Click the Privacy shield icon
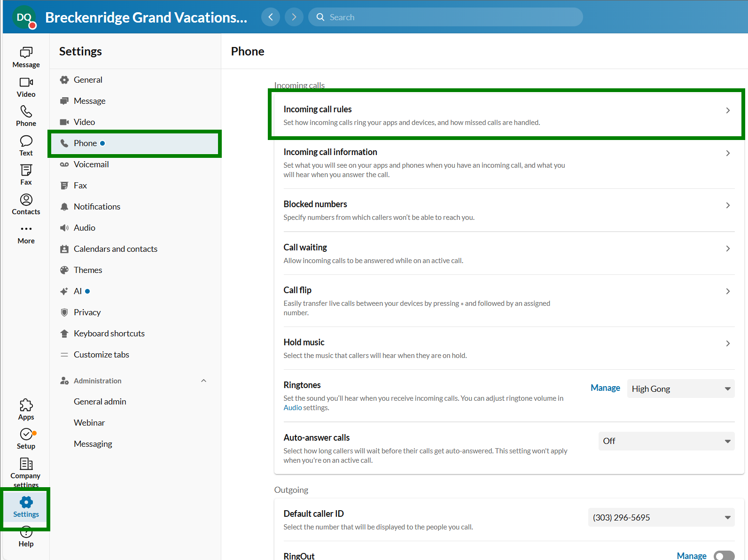Screen dimensions: 748x560 [x=64, y=312]
